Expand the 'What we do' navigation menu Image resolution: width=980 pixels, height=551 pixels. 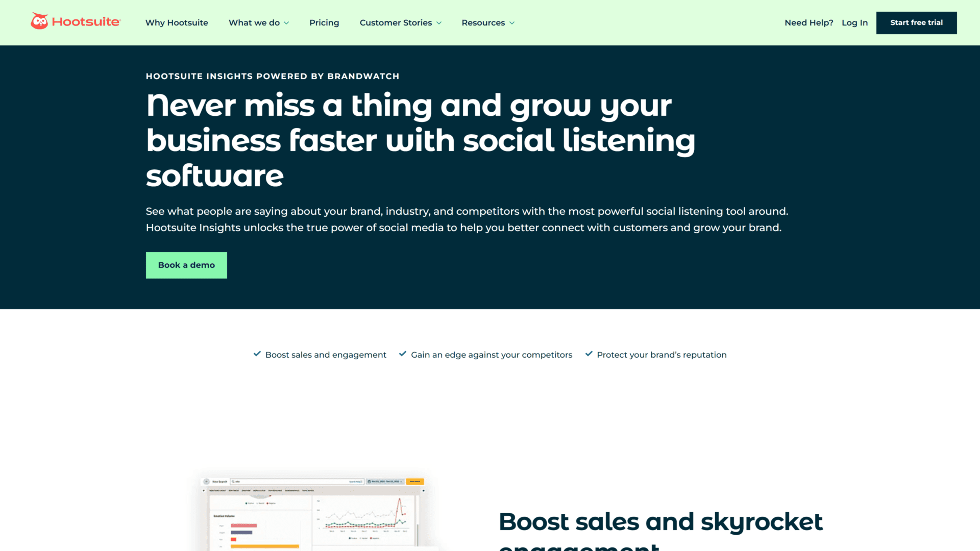point(259,23)
